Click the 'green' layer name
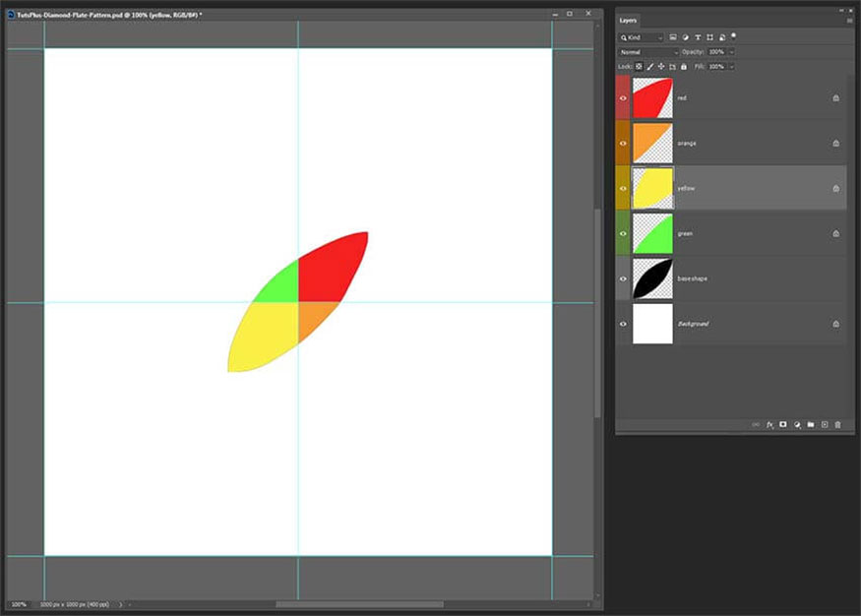This screenshot has height=616, width=861. (685, 233)
